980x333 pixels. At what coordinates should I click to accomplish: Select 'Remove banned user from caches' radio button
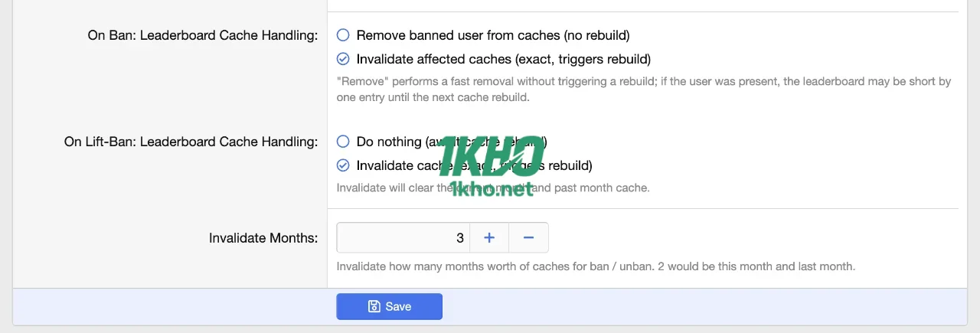[343, 35]
